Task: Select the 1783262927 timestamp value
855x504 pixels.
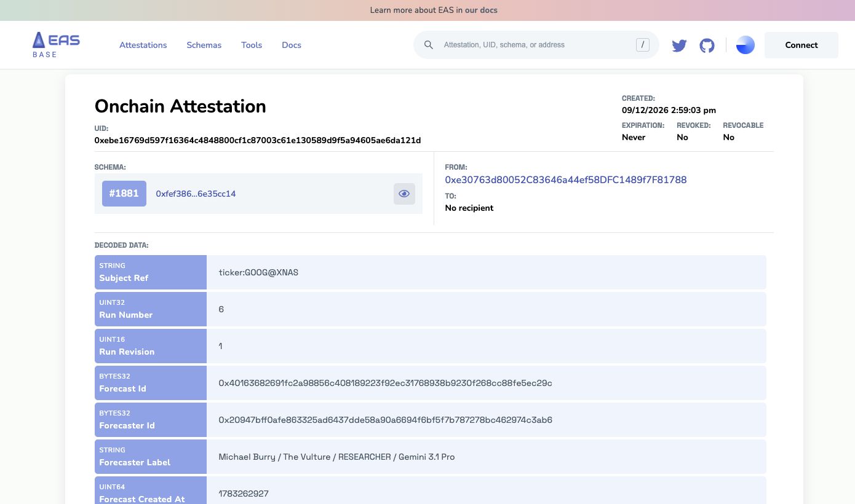Action: (x=244, y=494)
